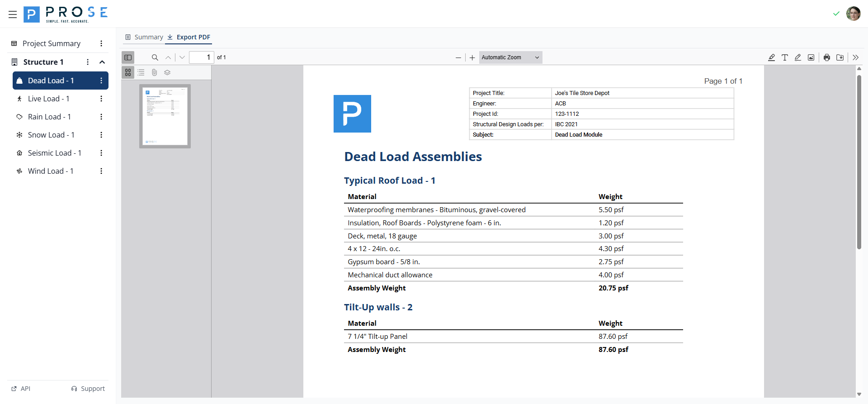
Task: Click the Gypsum board - 5/8 in. row
Action: click(x=513, y=262)
